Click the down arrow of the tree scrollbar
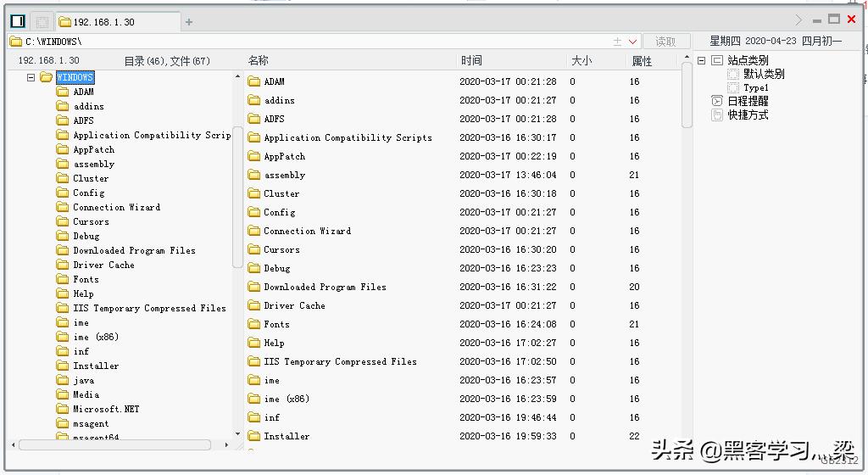 (x=237, y=434)
